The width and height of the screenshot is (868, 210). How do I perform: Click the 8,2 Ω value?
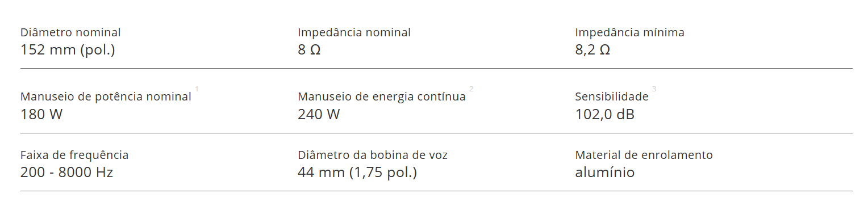coord(592,50)
